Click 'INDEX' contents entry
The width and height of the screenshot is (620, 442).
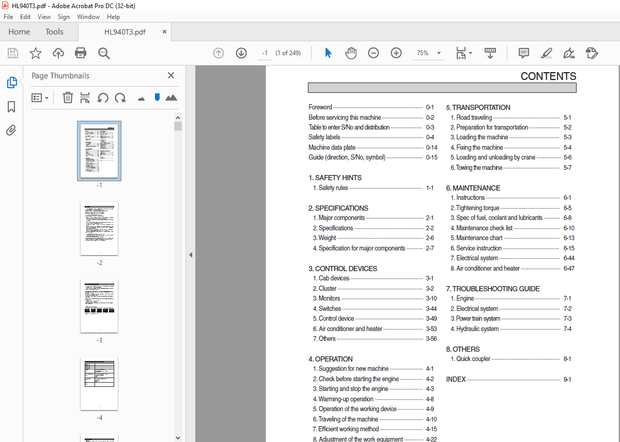pyautogui.click(x=456, y=379)
